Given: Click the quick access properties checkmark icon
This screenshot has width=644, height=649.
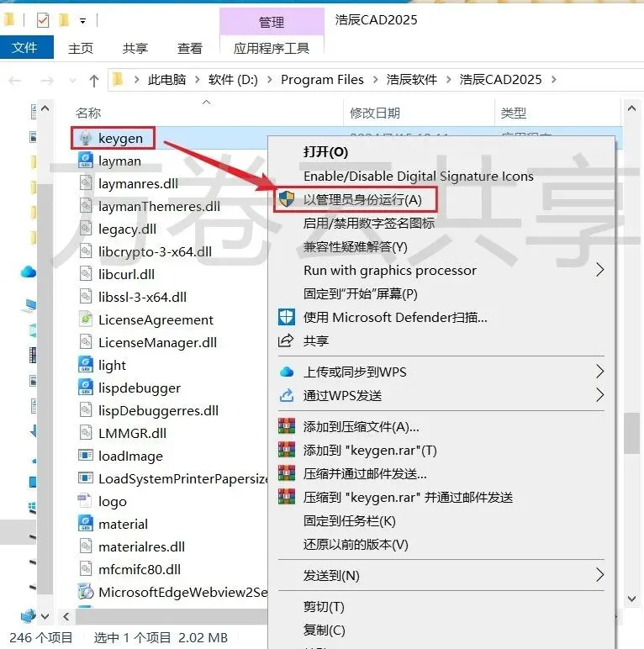Looking at the screenshot, I should point(43,20).
